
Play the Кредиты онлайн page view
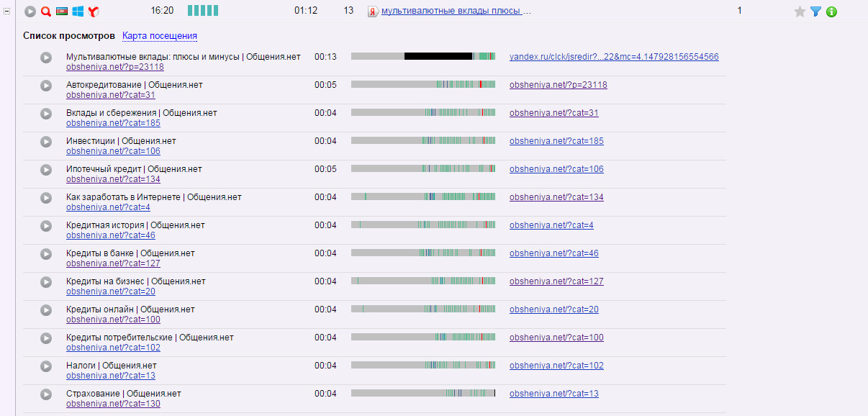[46, 310]
